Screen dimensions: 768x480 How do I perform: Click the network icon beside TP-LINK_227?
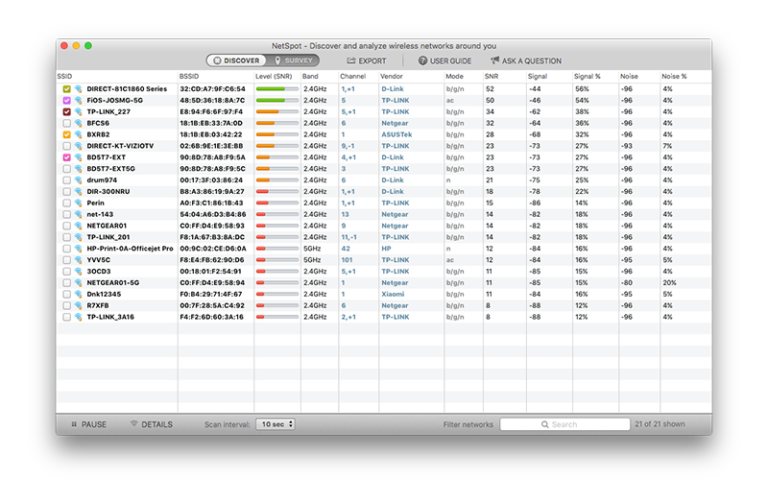click(x=78, y=112)
